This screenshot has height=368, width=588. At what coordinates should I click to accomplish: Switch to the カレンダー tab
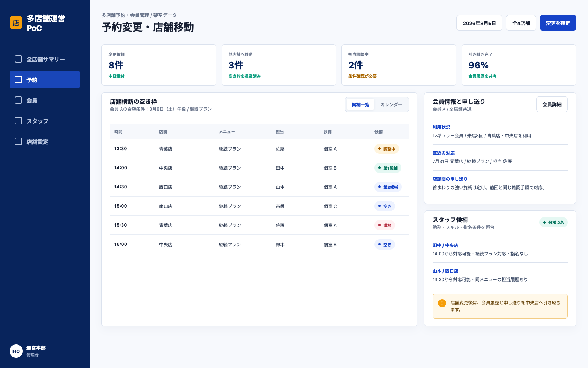pyautogui.click(x=391, y=105)
